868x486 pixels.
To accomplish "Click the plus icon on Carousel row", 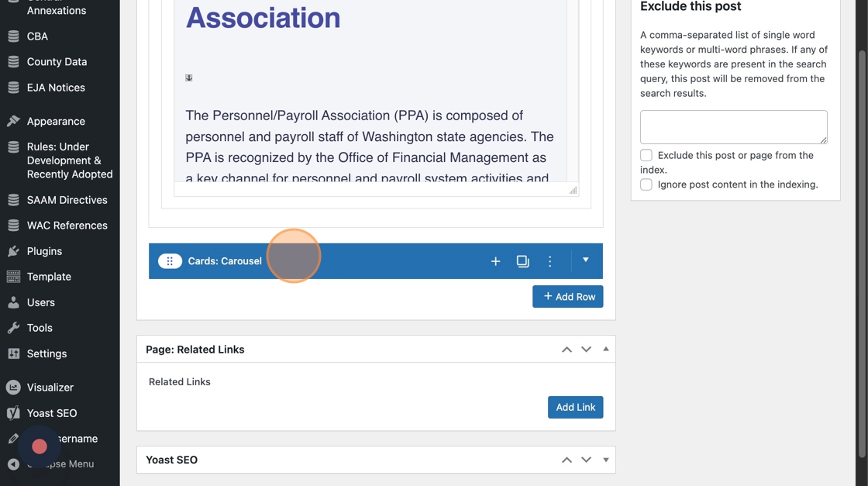I will point(495,261).
